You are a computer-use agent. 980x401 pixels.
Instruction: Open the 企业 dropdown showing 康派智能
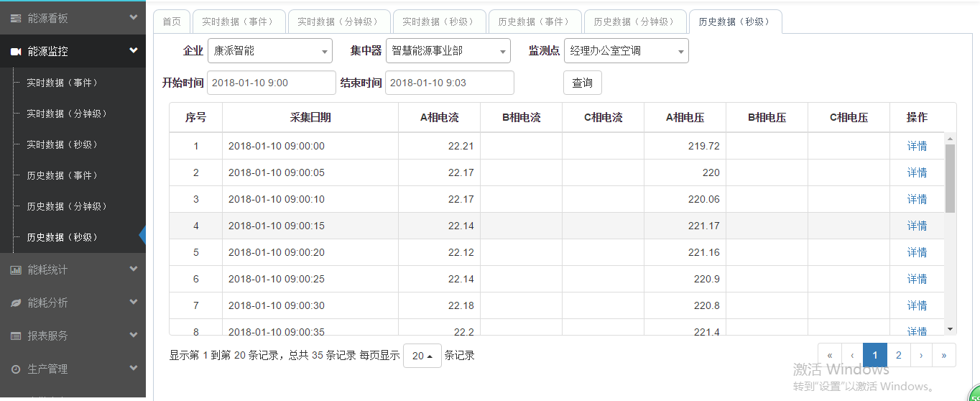point(269,51)
